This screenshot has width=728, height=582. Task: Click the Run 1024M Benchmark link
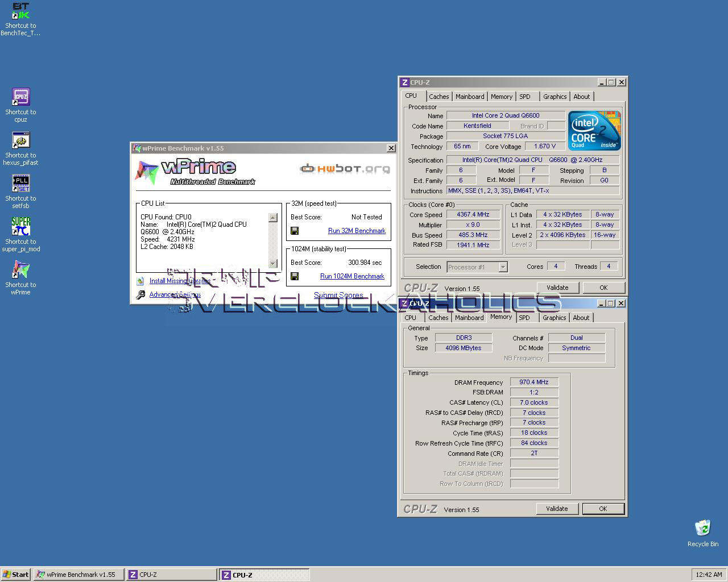pyautogui.click(x=352, y=276)
